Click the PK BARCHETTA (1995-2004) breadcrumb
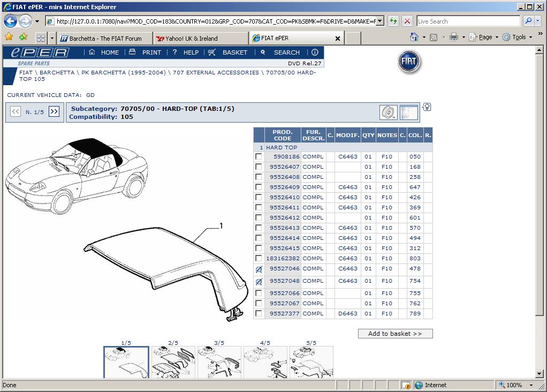 point(124,73)
